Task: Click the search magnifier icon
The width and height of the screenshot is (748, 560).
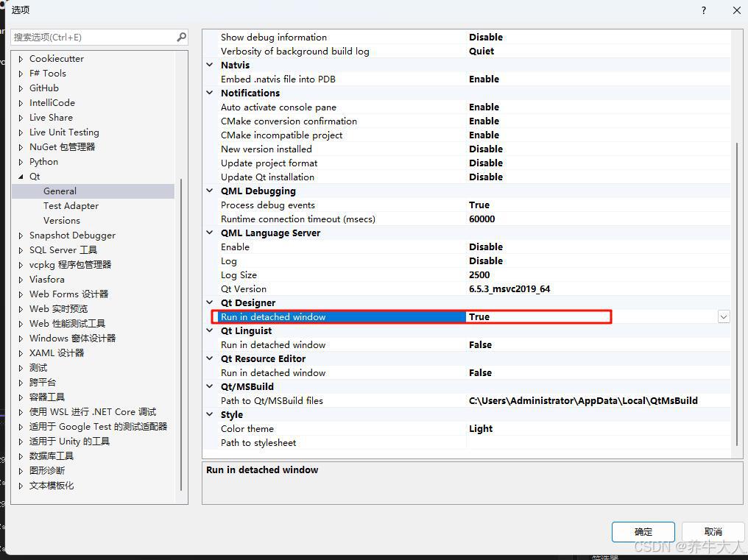Action: coord(181,37)
